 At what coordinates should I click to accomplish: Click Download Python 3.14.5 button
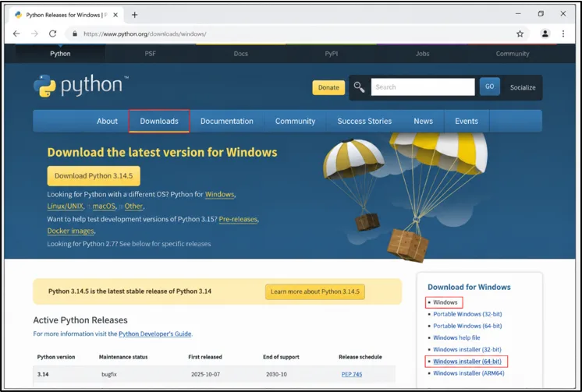94,176
